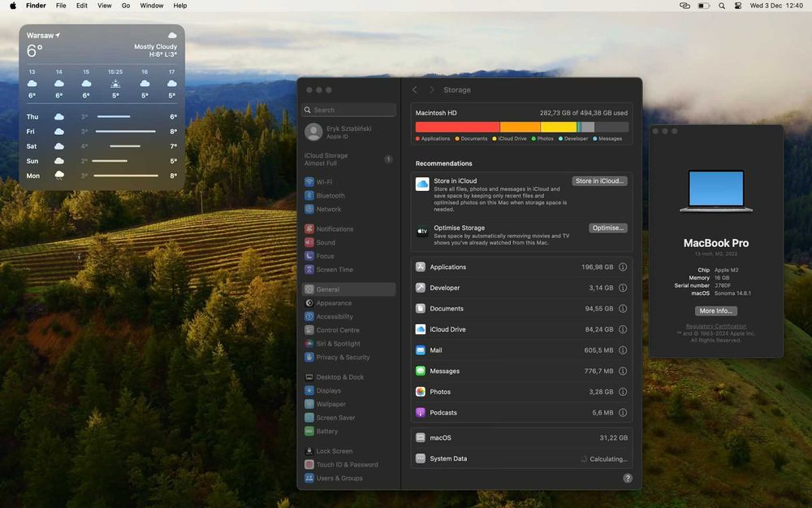
Task: Open the Finder menu
Action: pos(36,6)
